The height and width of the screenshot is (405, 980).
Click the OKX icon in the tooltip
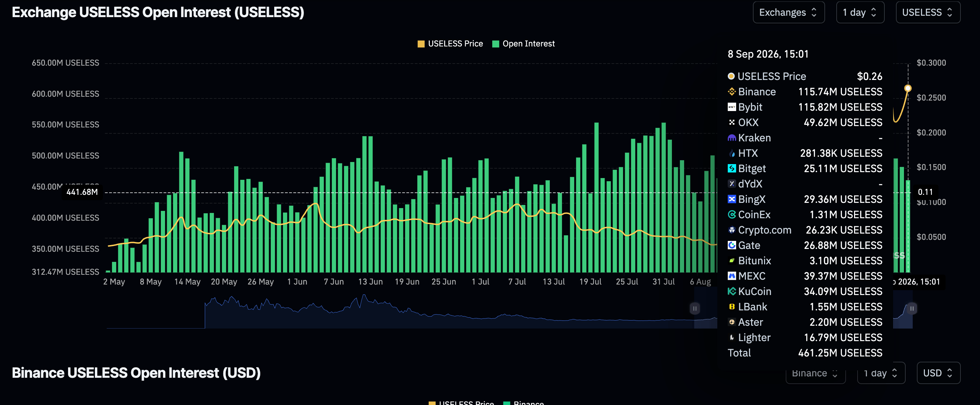(732, 123)
